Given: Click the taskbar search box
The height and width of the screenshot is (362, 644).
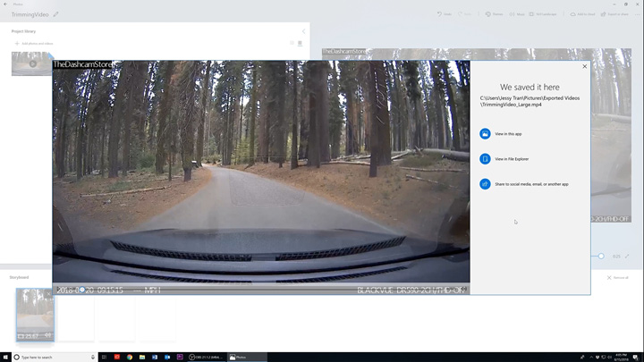Looking at the screenshot, I should [x=54, y=357].
